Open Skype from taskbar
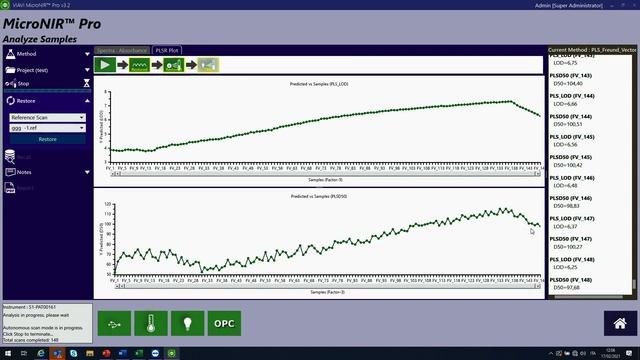 click(x=73, y=353)
